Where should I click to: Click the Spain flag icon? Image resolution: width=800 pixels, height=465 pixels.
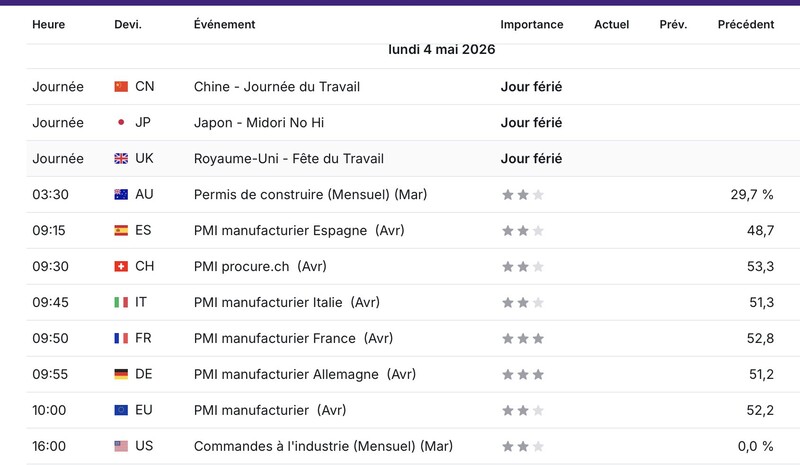click(x=121, y=231)
